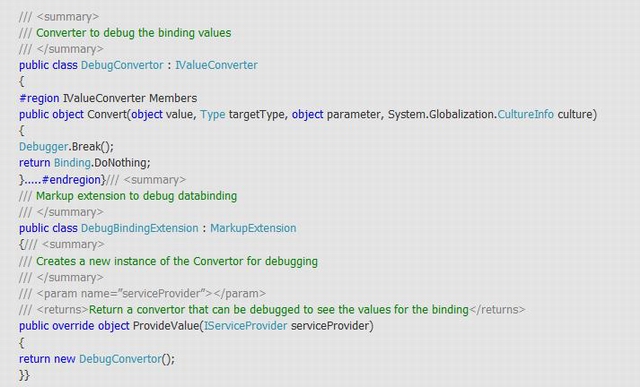Click the returns comment about convertor debugging
This screenshot has height=387, width=640.
[x=279, y=310]
